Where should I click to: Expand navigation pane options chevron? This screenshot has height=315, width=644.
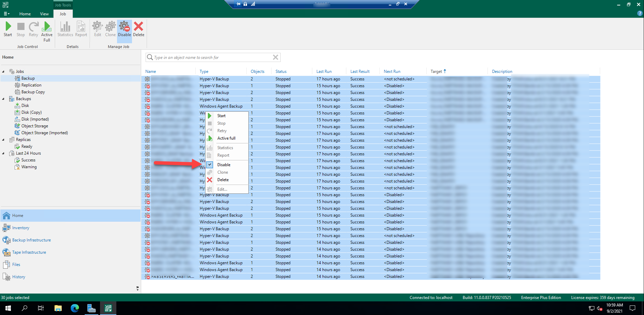click(137, 288)
